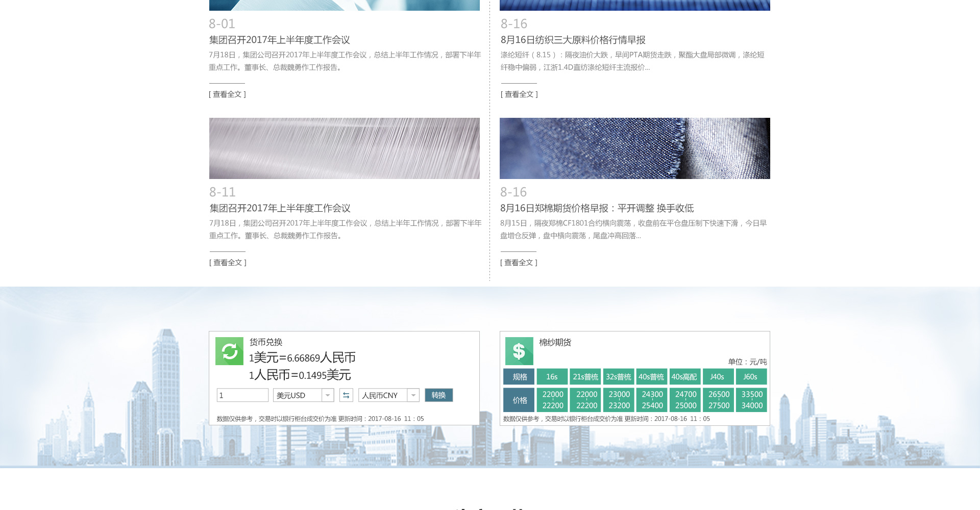Select the 16s specification cell
980x510 pixels.
(552, 377)
